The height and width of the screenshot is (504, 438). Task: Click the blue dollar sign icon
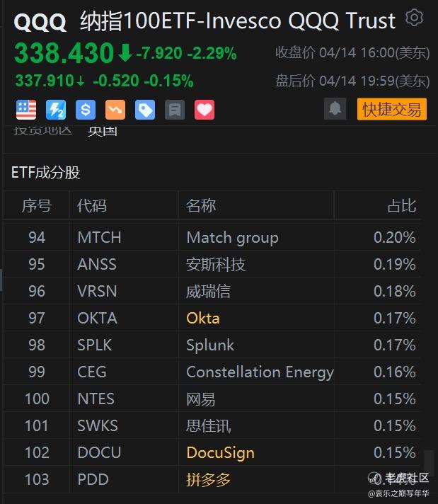86,110
